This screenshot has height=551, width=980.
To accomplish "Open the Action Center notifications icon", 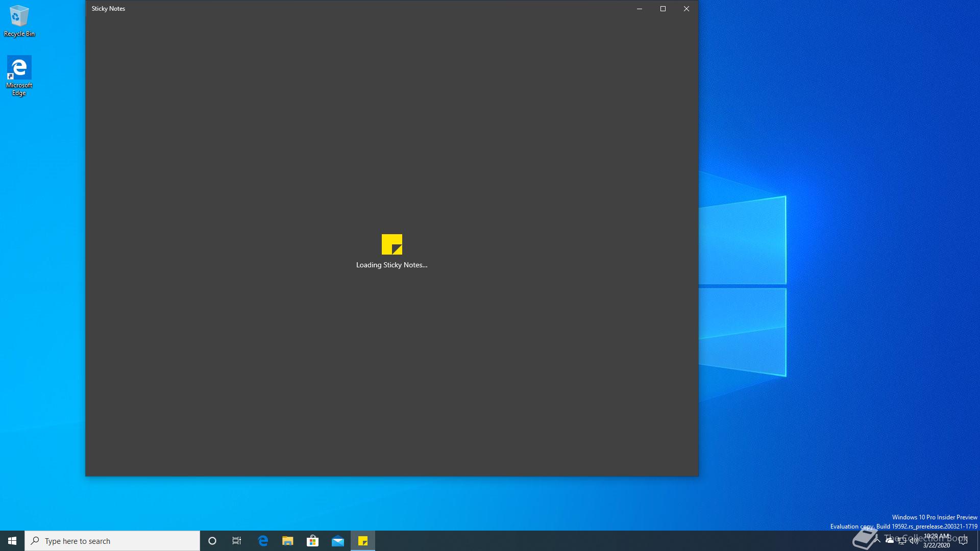I will click(964, 541).
